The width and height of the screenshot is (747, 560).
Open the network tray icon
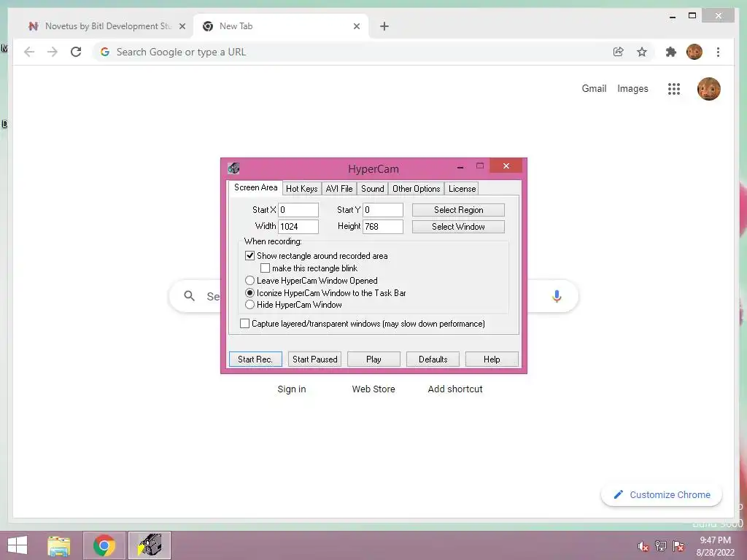pos(661,546)
